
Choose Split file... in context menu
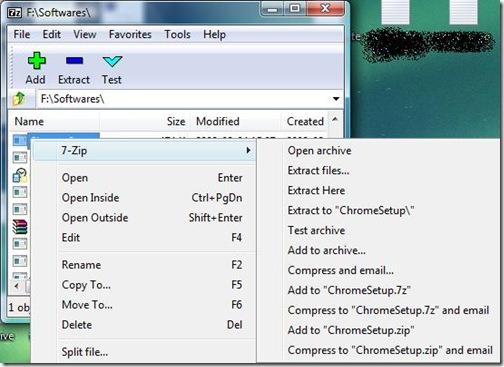point(85,352)
